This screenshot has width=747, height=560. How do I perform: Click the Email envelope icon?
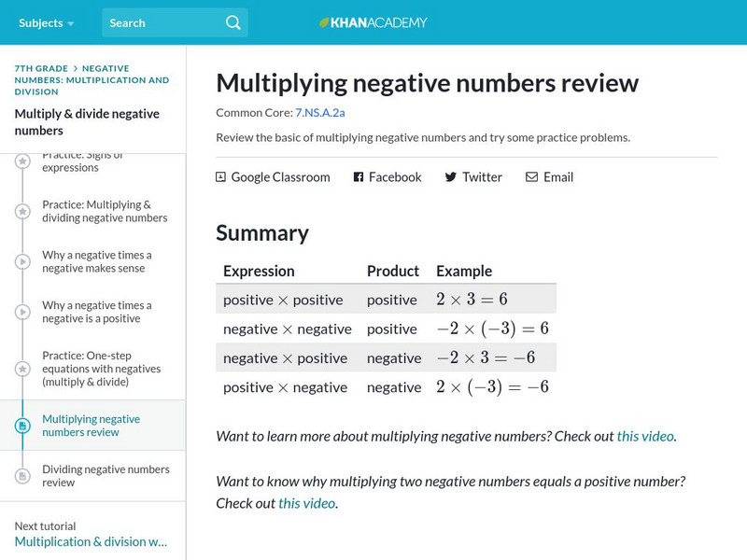tap(531, 176)
